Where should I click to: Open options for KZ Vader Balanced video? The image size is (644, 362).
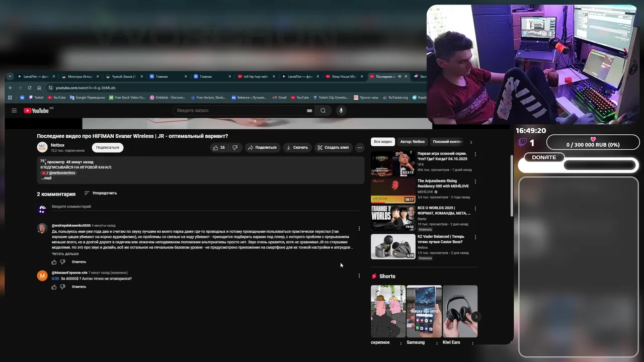(x=475, y=238)
